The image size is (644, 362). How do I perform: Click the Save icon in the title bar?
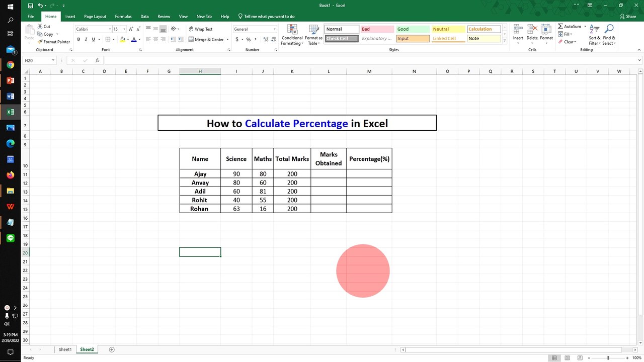point(31,6)
